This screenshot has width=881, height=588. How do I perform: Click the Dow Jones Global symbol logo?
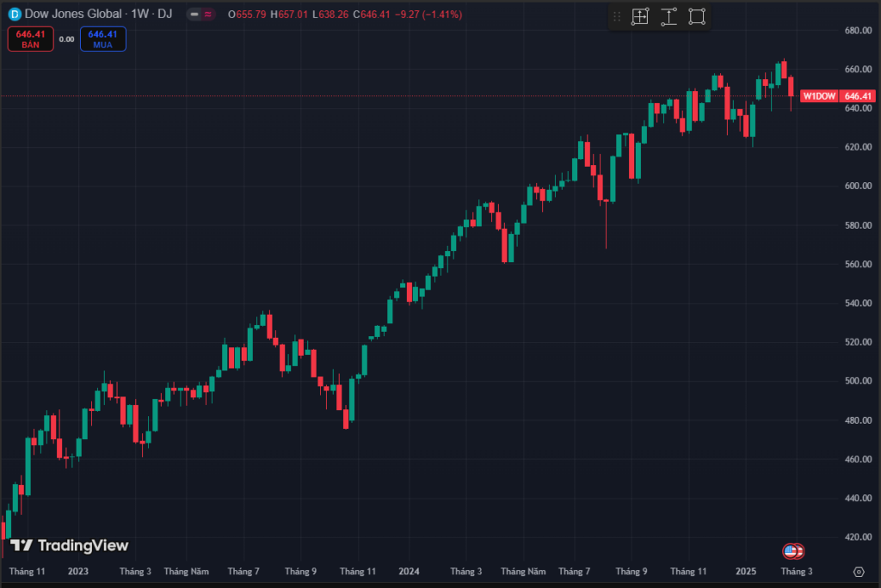[x=15, y=14]
